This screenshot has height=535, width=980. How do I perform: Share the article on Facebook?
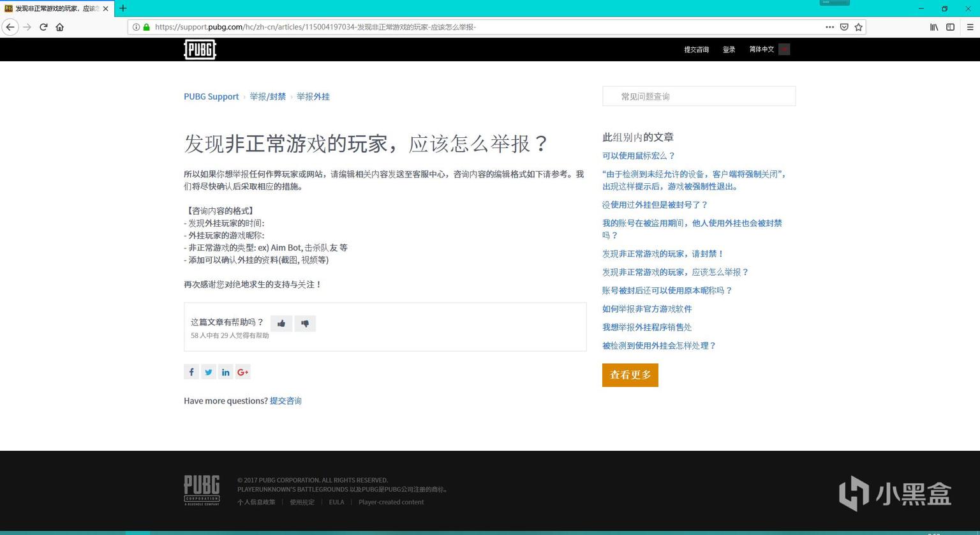191,372
